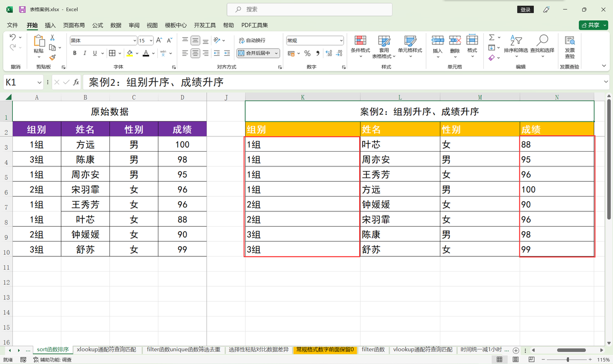This screenshot has width=613, height=364.
Task: Open the font color dropdown arrow
Action: pyautogui.click(x=153, y=53)
